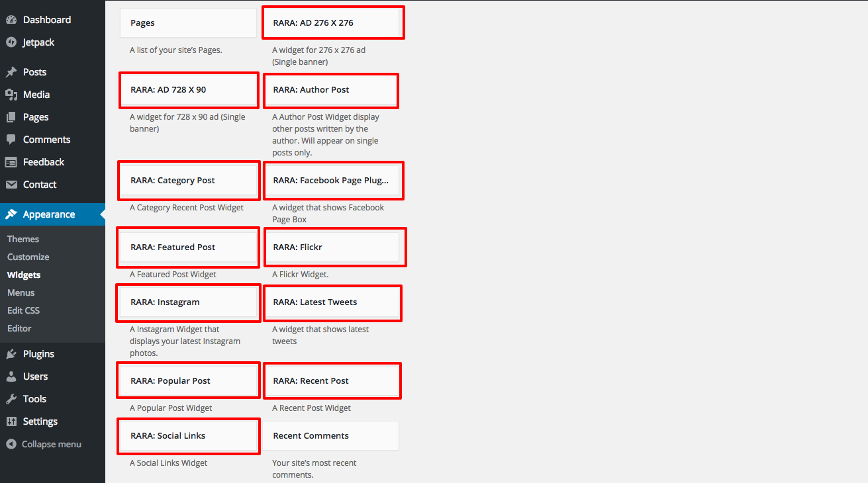Open the Settings menu item

pyautogui.click(x=52, y=421)
